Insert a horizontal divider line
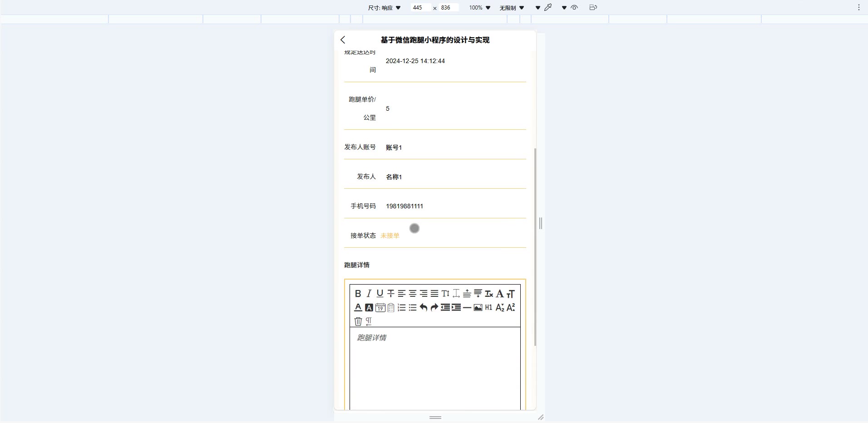The height and width of the screenshot is (423, 868). coord(467,308)
